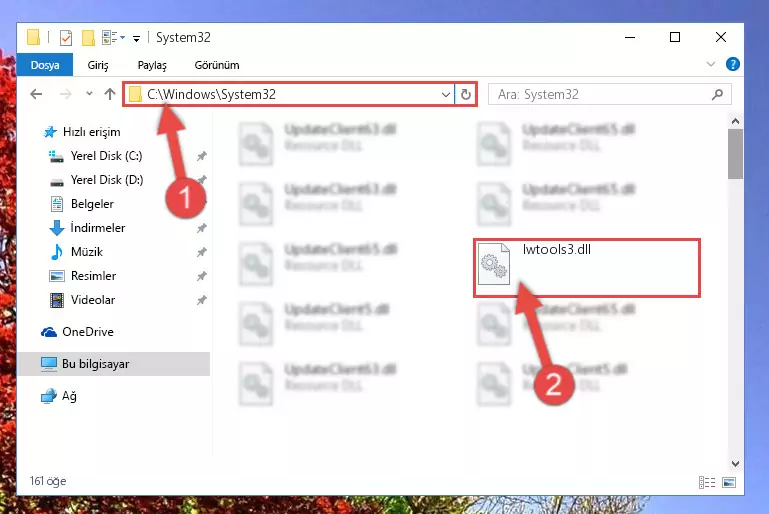Go up one folder level arrow
This screenshot has height=514, width=769.
click(x=110, y=94)
